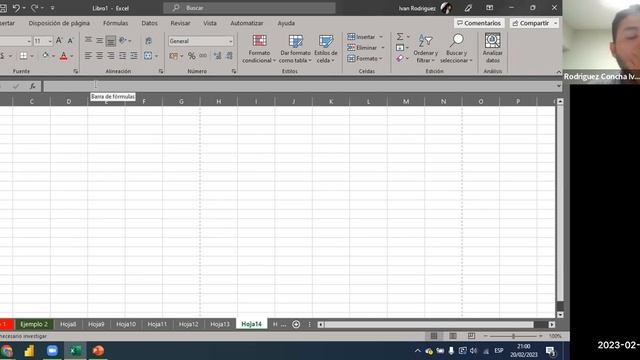Image resolution: width=640 pixels, height=360 pixels.
Task: Expand the formula bar
Action: pyautogui.click(x=558, y=86)
